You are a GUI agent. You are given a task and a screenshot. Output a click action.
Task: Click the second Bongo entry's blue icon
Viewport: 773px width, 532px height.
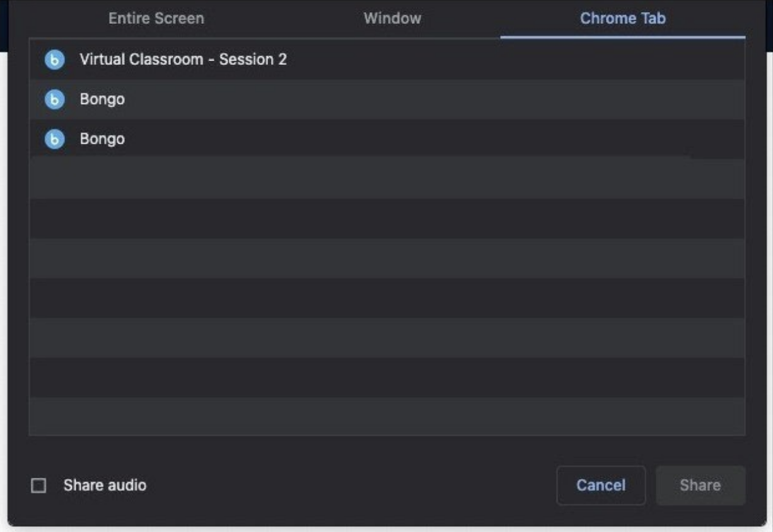(x=55, y=139)
